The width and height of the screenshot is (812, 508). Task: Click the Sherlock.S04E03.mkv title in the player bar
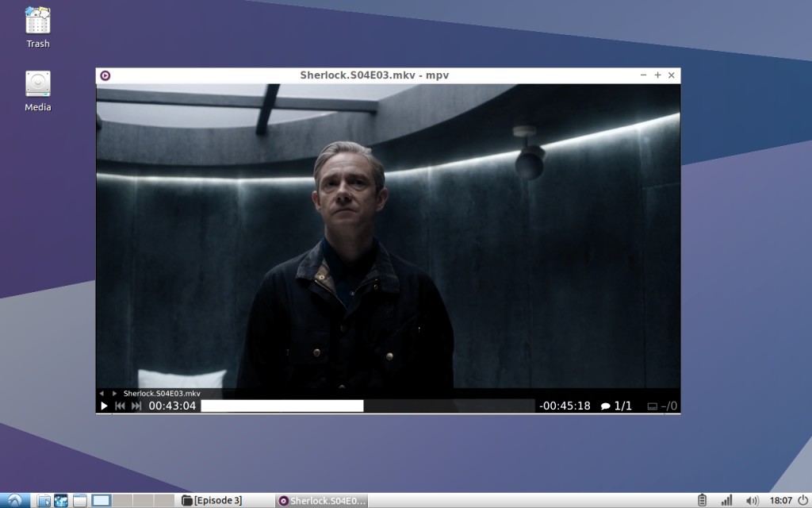[162, 394]
